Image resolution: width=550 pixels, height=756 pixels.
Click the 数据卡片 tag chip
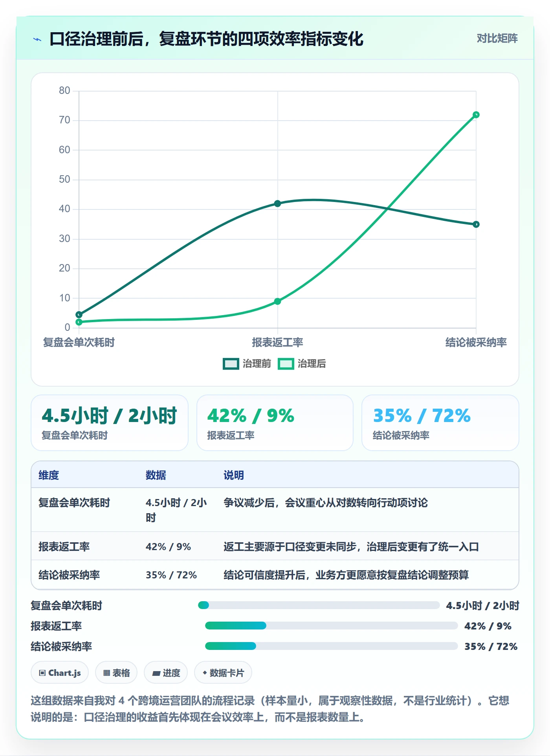pyautogui.click(x=223, y=673)
